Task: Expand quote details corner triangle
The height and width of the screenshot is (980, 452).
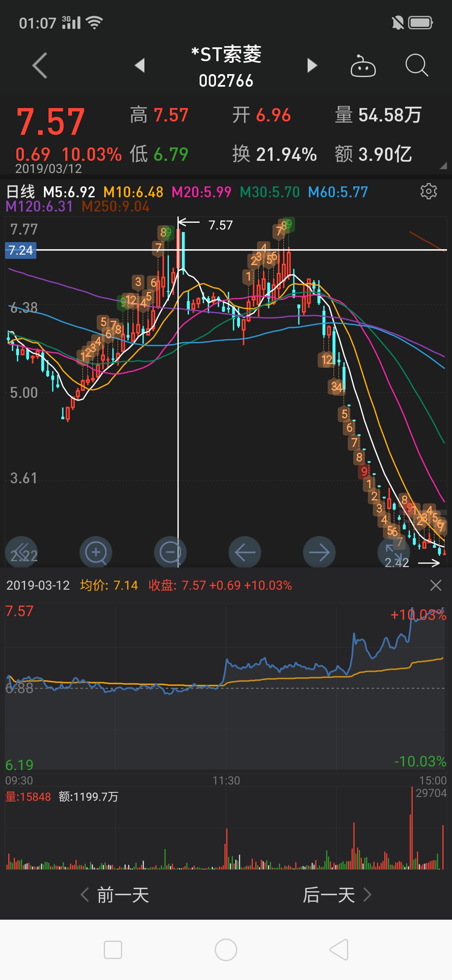Action: pos(443,166)
